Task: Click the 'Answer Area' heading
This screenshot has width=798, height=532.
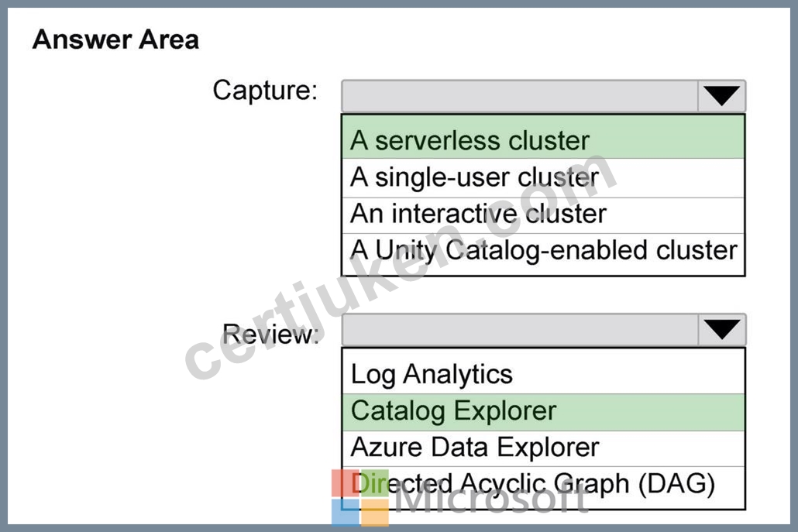Action: coord(115,39)
